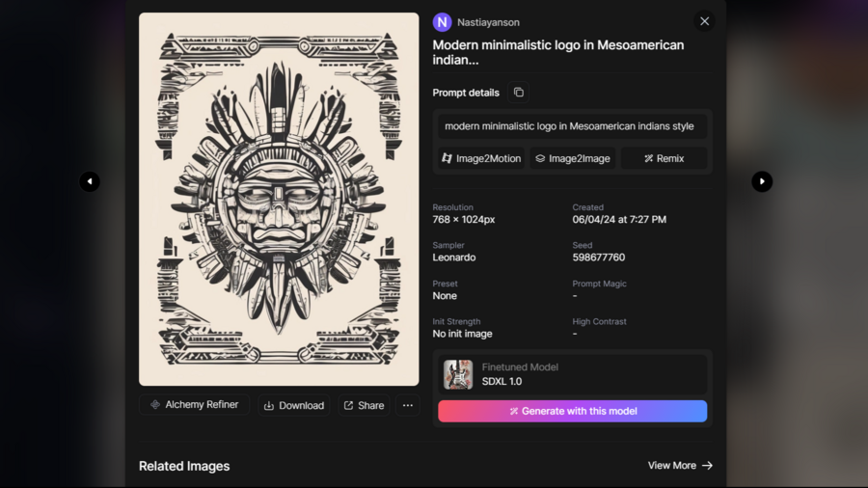Click the Image2Image button
The width and height of the screenshot is (868, 488).
[x=573, y=158]
